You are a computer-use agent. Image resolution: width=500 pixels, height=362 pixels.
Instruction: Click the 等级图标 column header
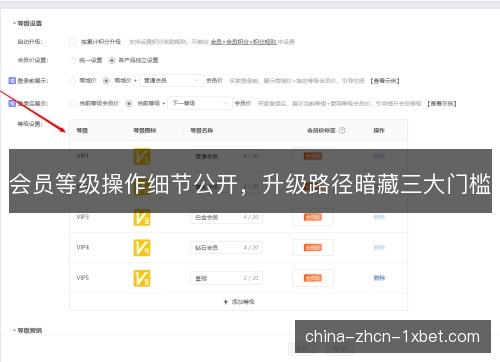(145, 130)
